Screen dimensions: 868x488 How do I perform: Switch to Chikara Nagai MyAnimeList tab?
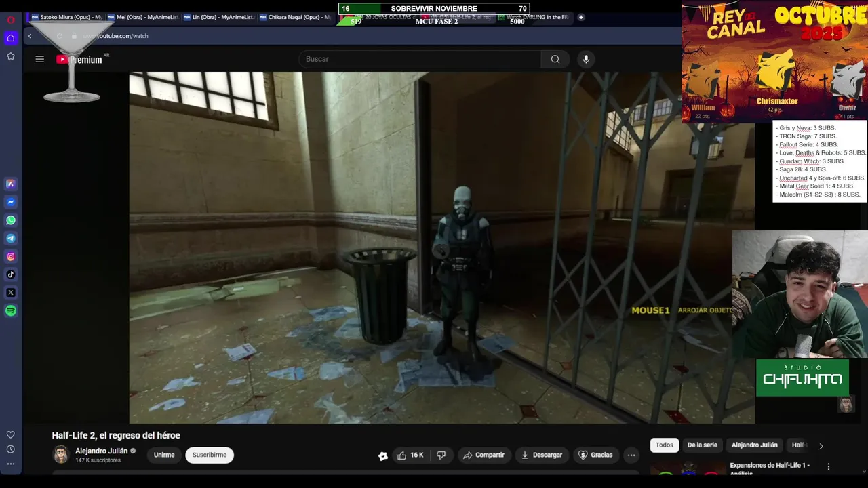point(294,17)
